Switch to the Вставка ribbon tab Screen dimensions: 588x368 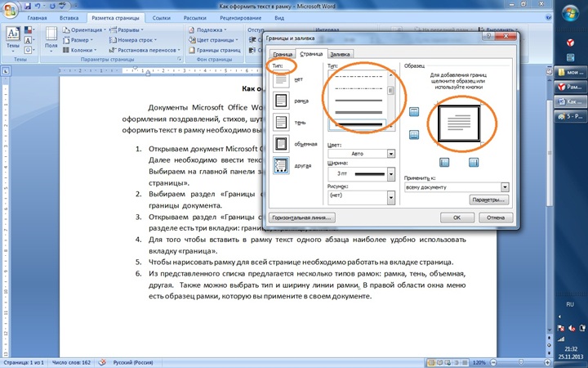coord(69,18)
